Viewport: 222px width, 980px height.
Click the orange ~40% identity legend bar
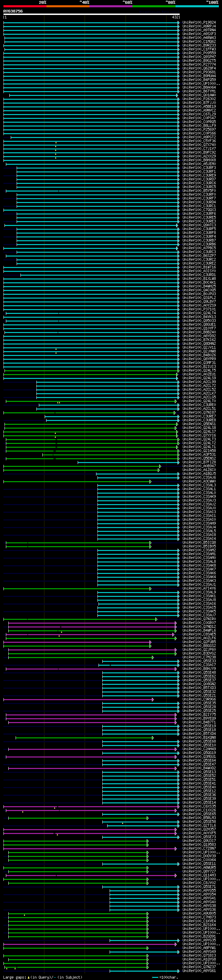(68, 6)
